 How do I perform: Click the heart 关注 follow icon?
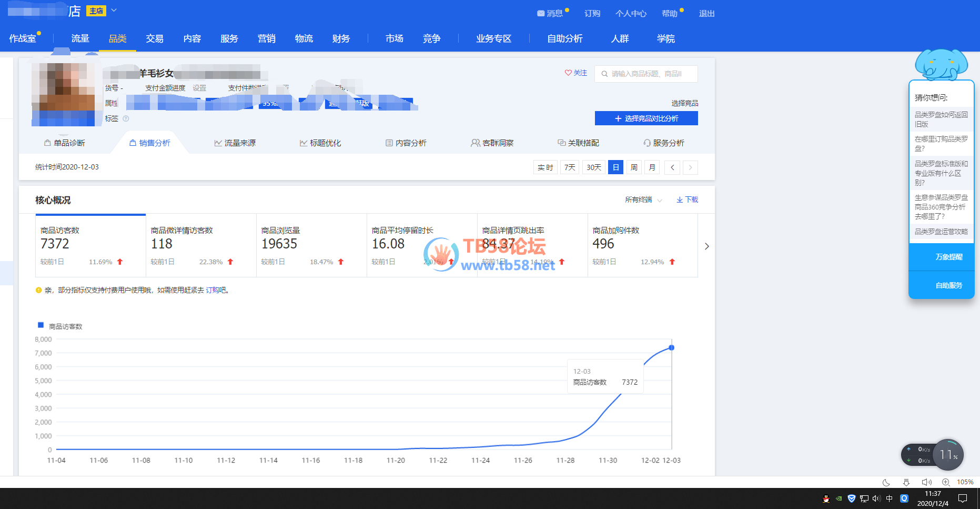(568, 73)
